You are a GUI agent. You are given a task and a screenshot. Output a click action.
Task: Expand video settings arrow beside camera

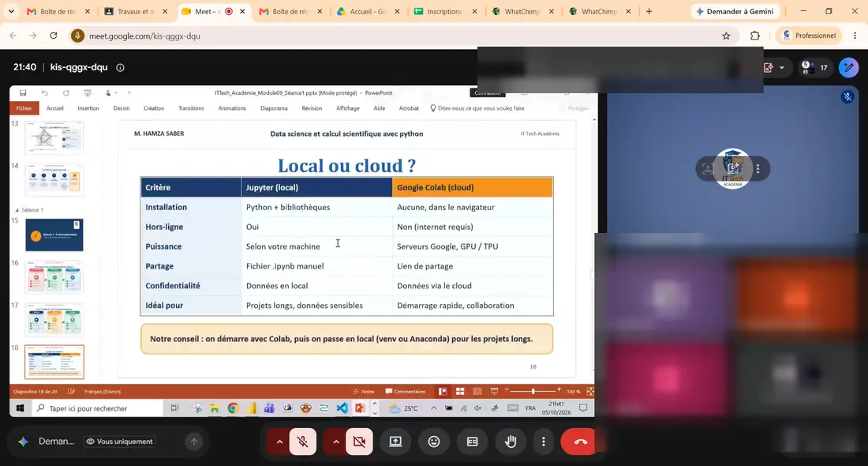[x=336, y=442]
